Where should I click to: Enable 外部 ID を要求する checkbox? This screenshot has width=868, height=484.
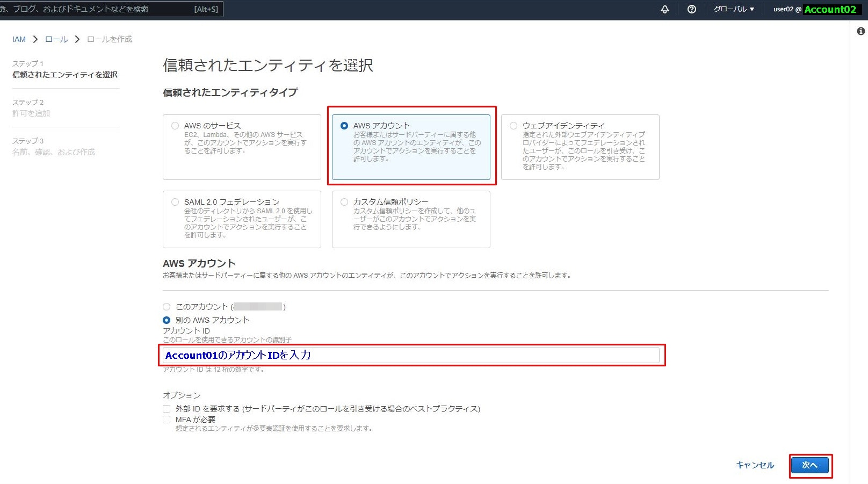coord(167,409)
